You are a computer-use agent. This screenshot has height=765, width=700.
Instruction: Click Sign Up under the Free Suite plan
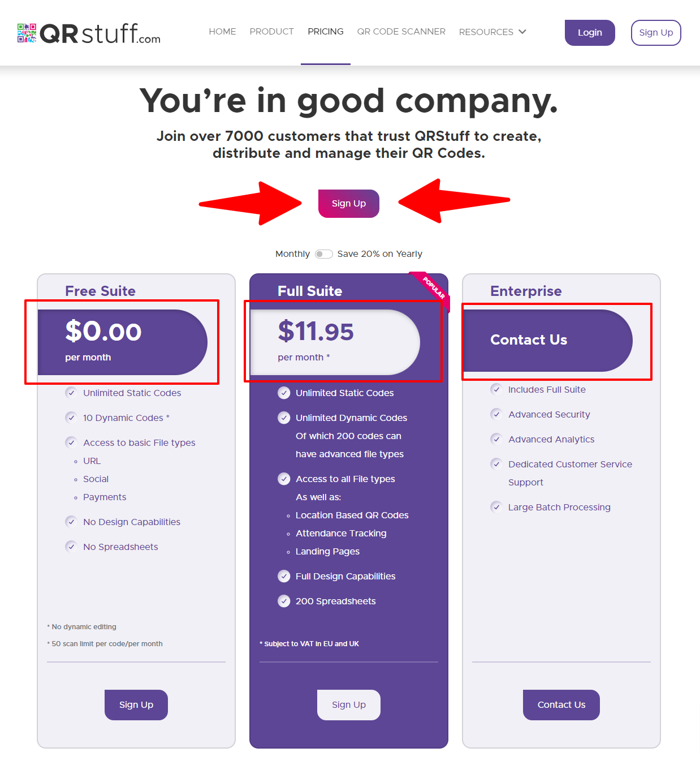[136, 704]
